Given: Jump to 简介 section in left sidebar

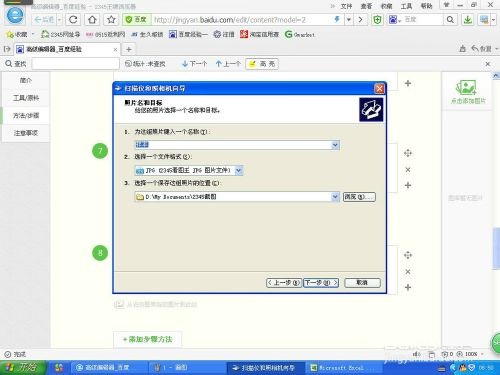Looking at the screenshot, I should click(x=26, y=80).
